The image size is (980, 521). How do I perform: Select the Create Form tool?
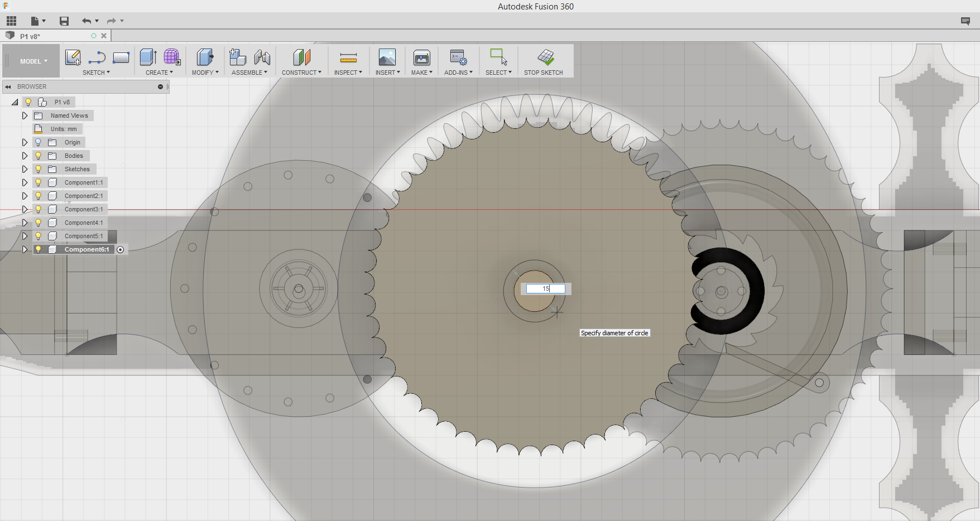tap(172, 57)
